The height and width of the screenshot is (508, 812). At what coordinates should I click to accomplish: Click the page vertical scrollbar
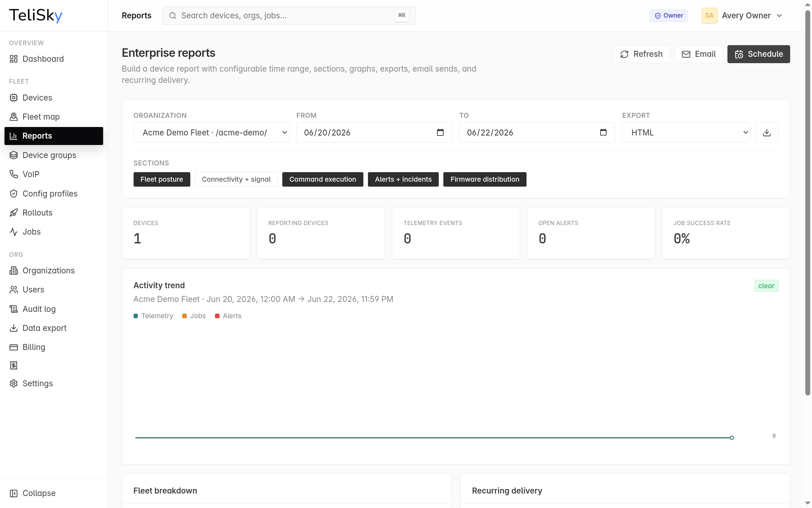[808, 203]
